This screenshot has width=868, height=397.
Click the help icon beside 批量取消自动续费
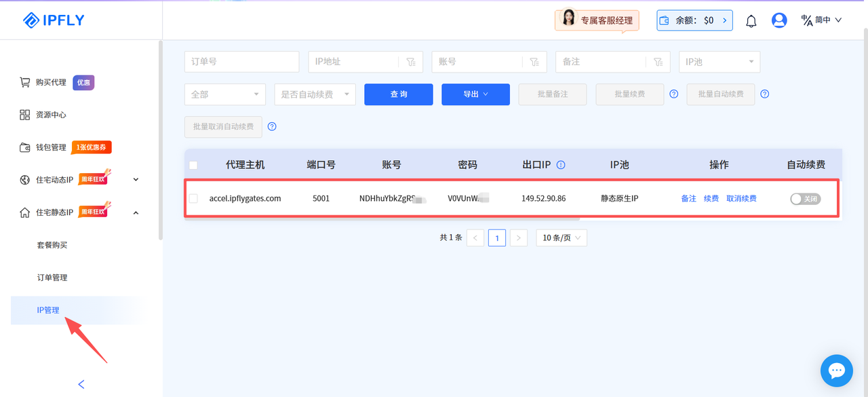[272, 127]
